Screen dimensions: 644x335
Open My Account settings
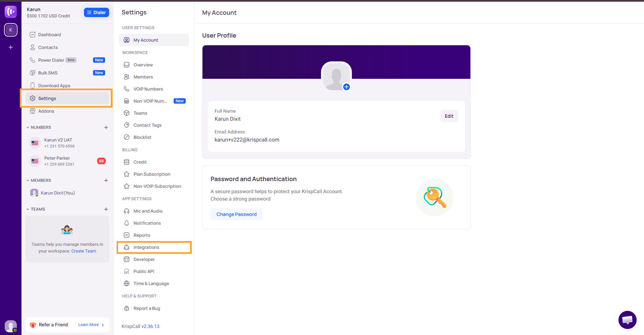click(154, 40)
